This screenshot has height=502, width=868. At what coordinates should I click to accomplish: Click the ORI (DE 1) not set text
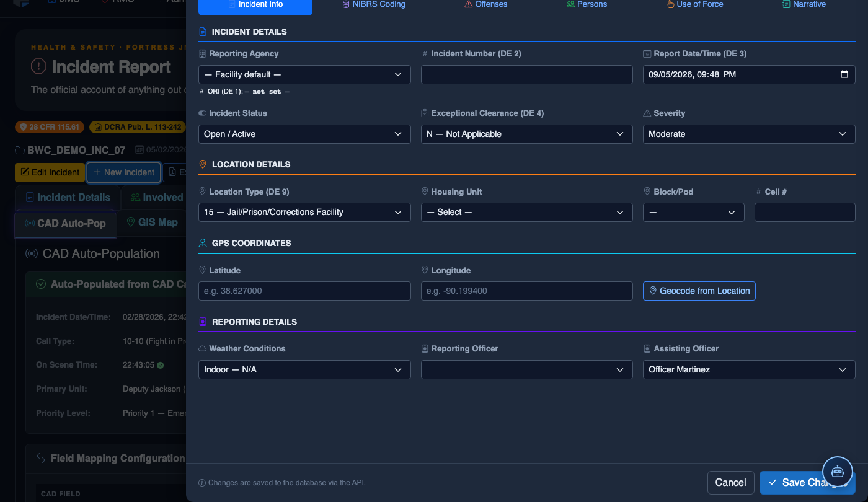click(244, 92)
